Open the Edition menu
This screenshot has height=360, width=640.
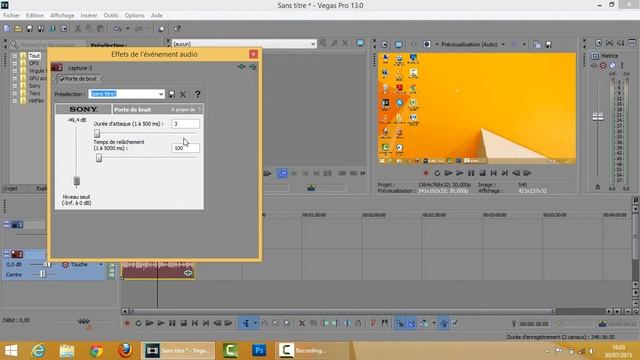[35, 15]
